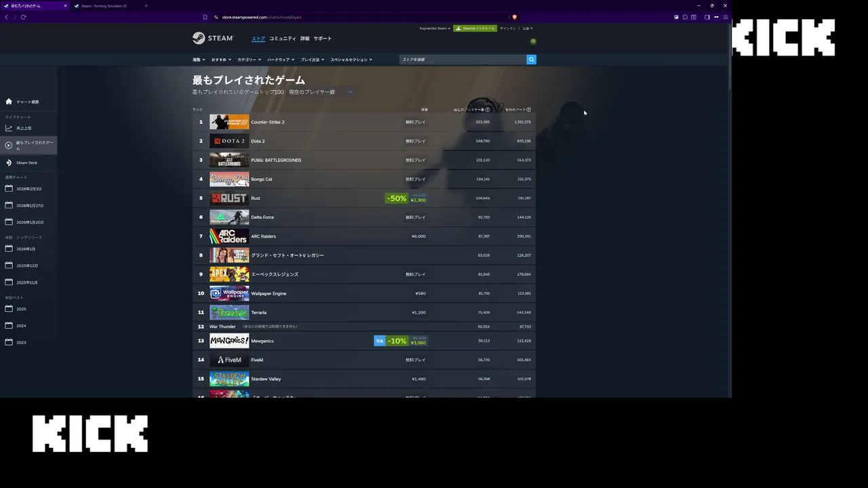Click the PUBG: BATTLEGROUNDS thumbnail

pyautogui.click(x=229, y=160)
